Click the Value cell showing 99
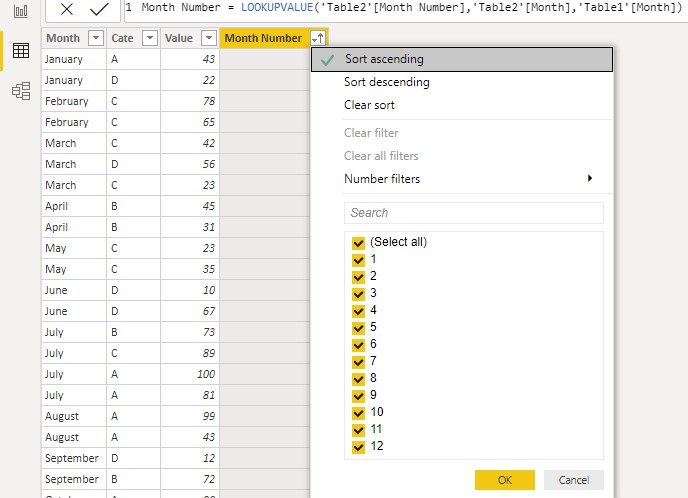 (190, 416)
